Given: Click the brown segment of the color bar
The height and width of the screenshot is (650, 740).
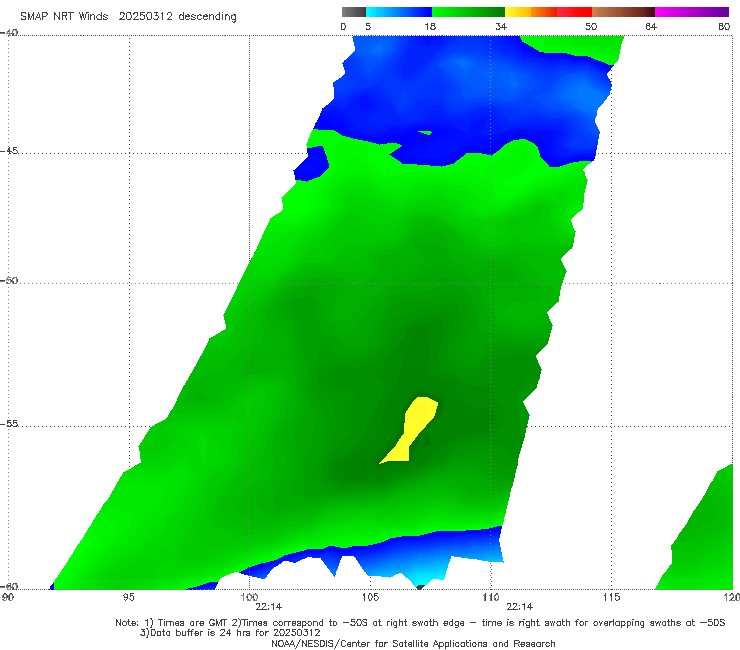Looking at the screenshot, I should point(623,12).
